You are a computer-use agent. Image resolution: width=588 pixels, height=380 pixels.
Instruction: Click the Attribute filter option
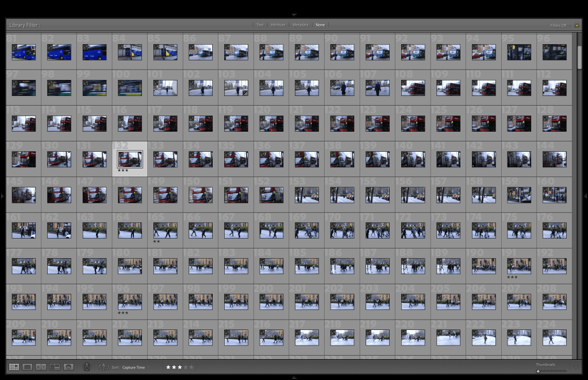point(278,25)
